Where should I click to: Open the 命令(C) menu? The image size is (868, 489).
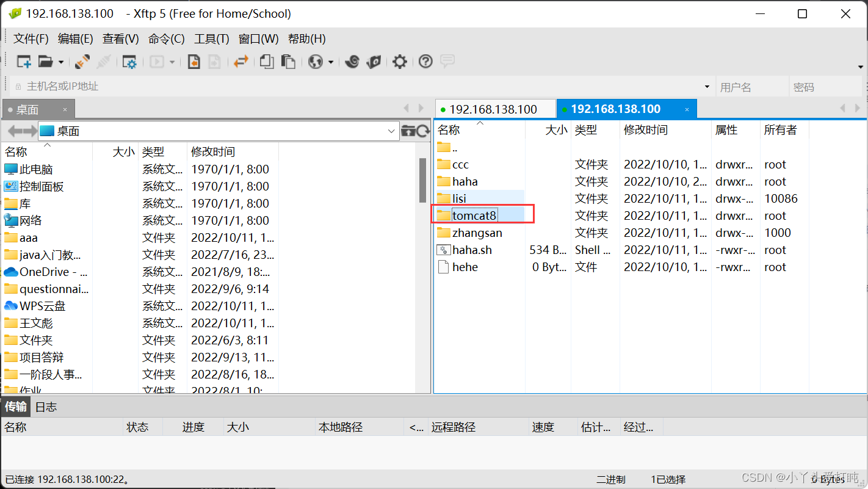[x=167, y=39]
